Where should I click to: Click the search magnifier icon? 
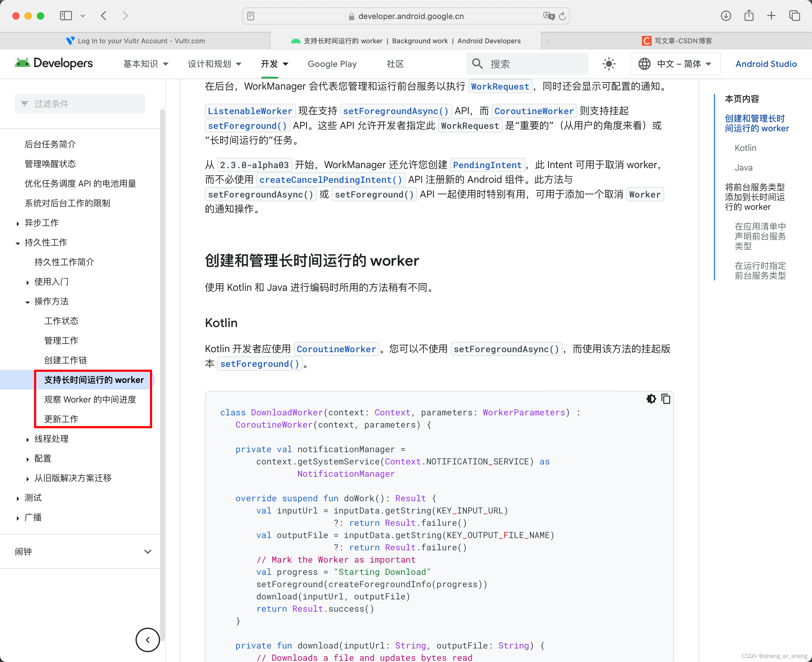tap(477, 64)
